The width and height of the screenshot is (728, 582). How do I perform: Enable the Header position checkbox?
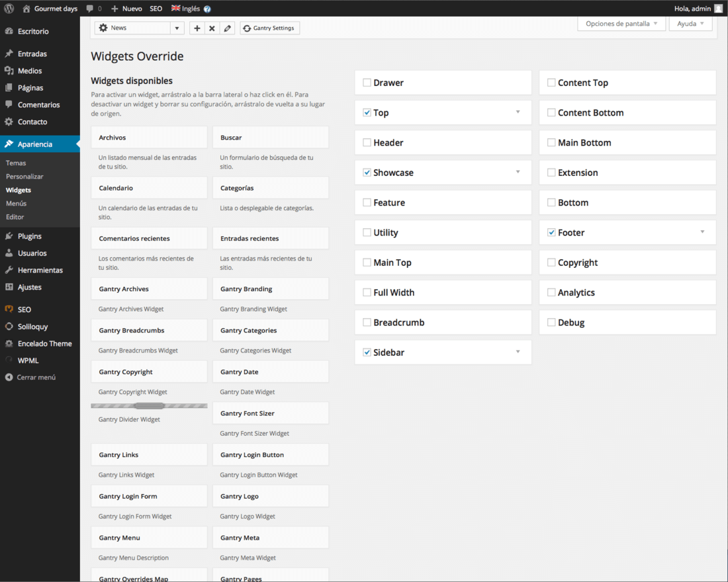(x=367, y=142)
